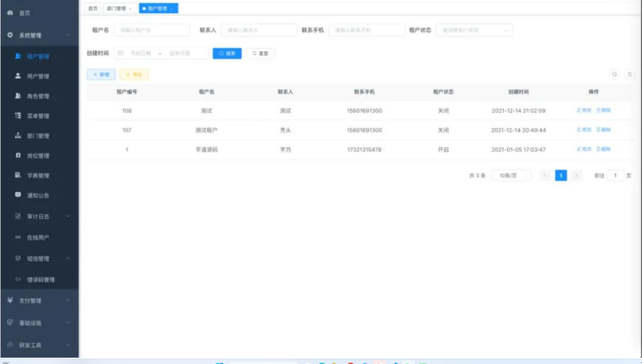This screenshot has width=642, height=364.
Task: Delete tenant 108 via 删除 link
Action: click(x=603, y=110)
